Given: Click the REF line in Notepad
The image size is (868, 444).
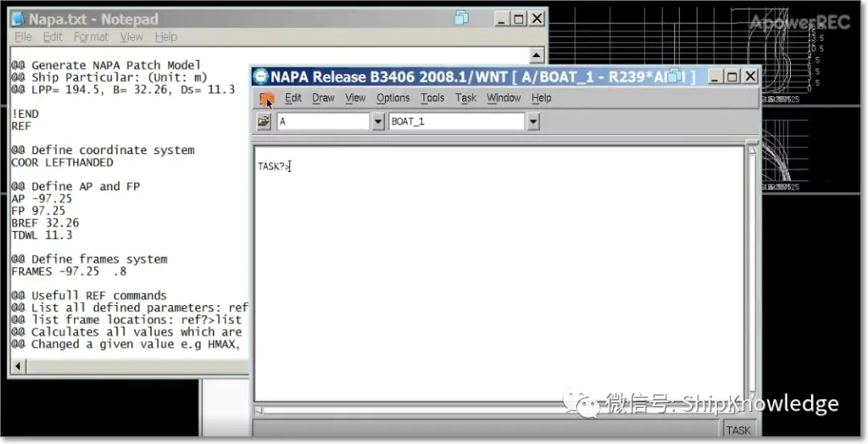Looking at the screenshot, I should click(21, 126).
